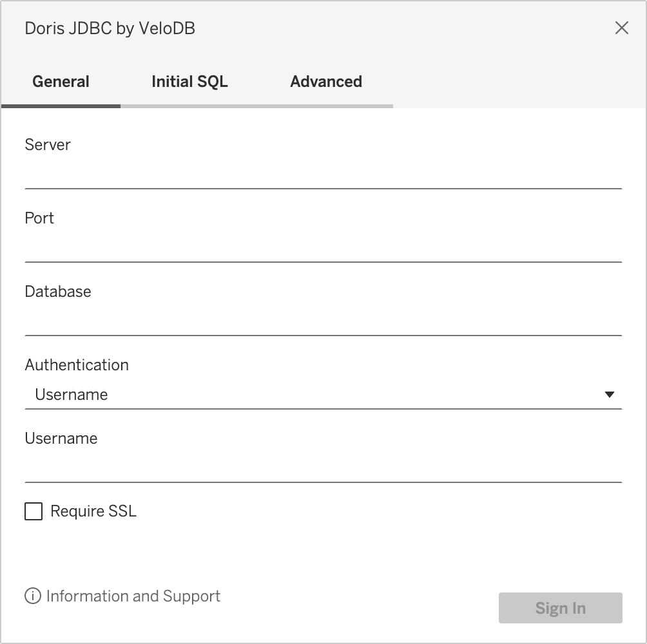647x644 pixels.
Task: Click the Authentication heading label
Action: (x=77, y=365)
